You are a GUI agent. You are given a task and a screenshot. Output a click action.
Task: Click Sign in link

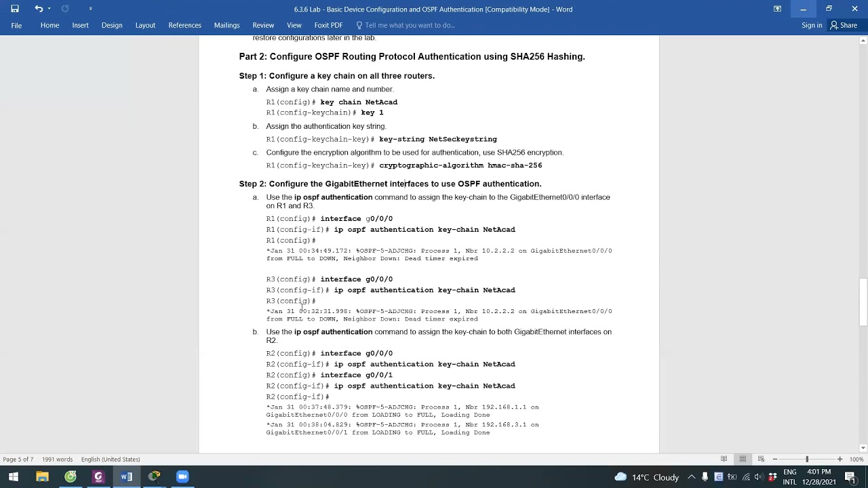812,25
